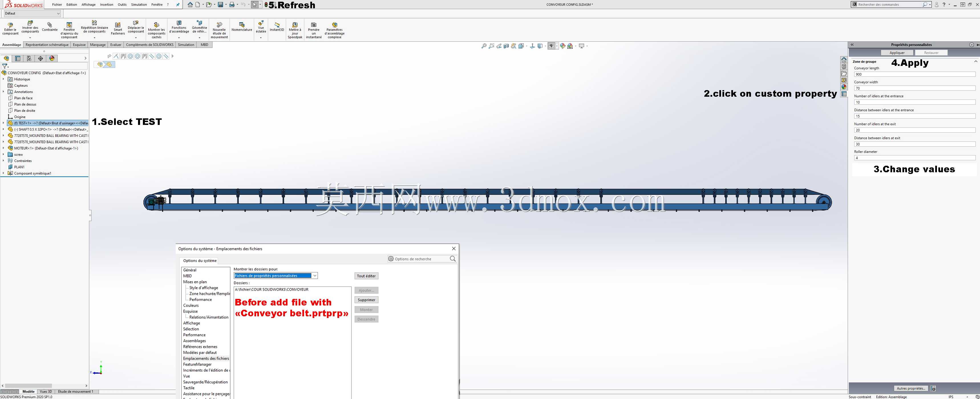The image size is (980, 399).
Task: Switch to Compléments de SOLIDWORKS tab
Action: point(149,44)
